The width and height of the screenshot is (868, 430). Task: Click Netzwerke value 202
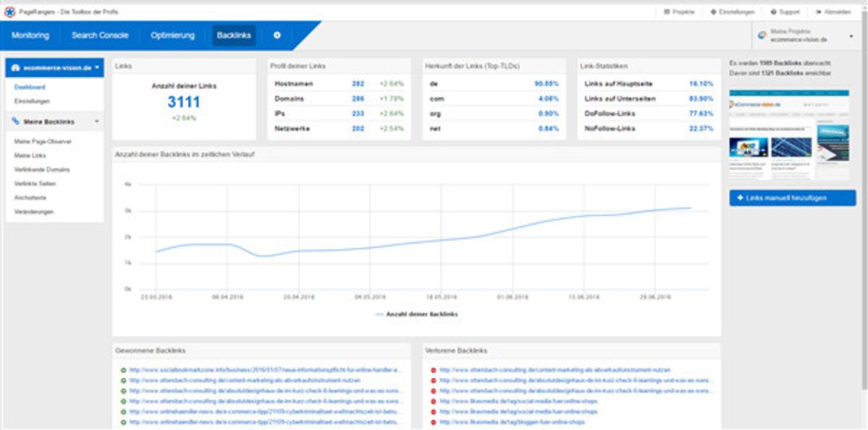coord(359,128)
